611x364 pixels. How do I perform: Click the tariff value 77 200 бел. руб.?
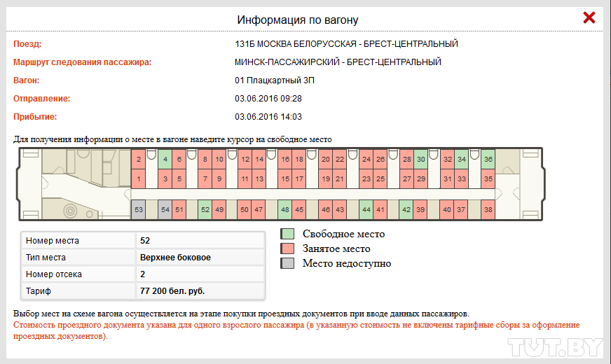(x=172, y=290)
